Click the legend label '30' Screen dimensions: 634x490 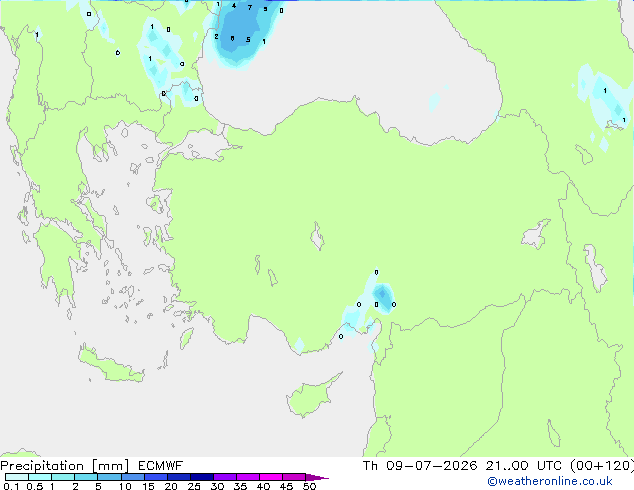pyautogui.click(x=217, y=486)
